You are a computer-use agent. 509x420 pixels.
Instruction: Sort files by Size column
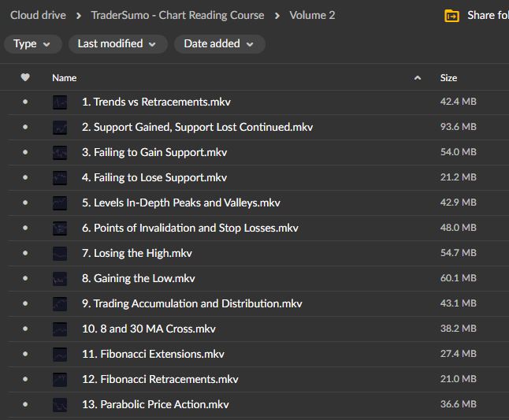pos(448,77)
